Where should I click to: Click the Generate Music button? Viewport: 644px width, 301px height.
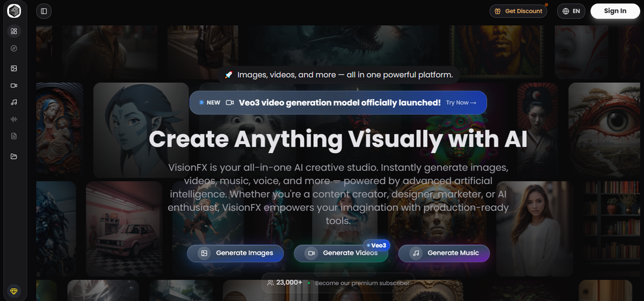coord(444,253)
